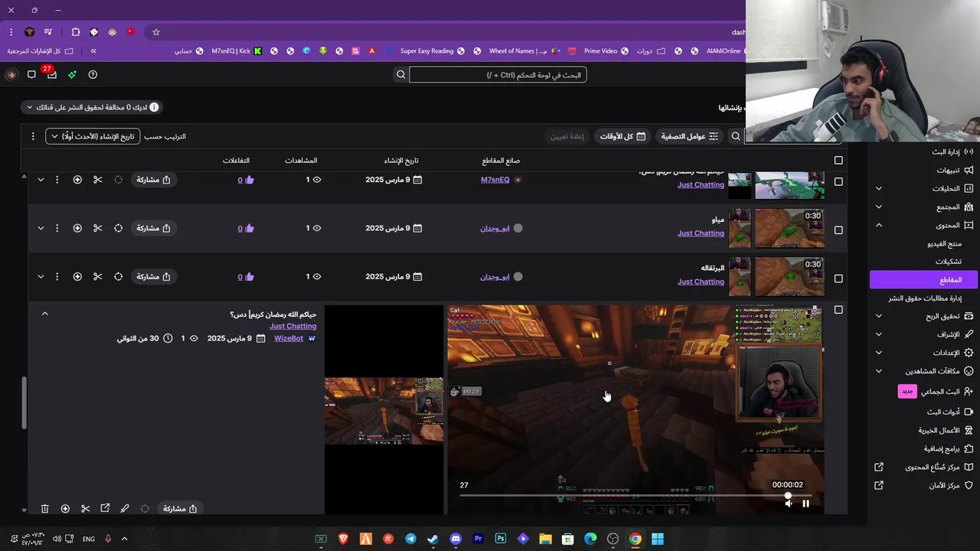980x551 pixels.
Task: Expand the M7snEQ clip row chevron
Action: pyautogui.click(x=41, y=180)
